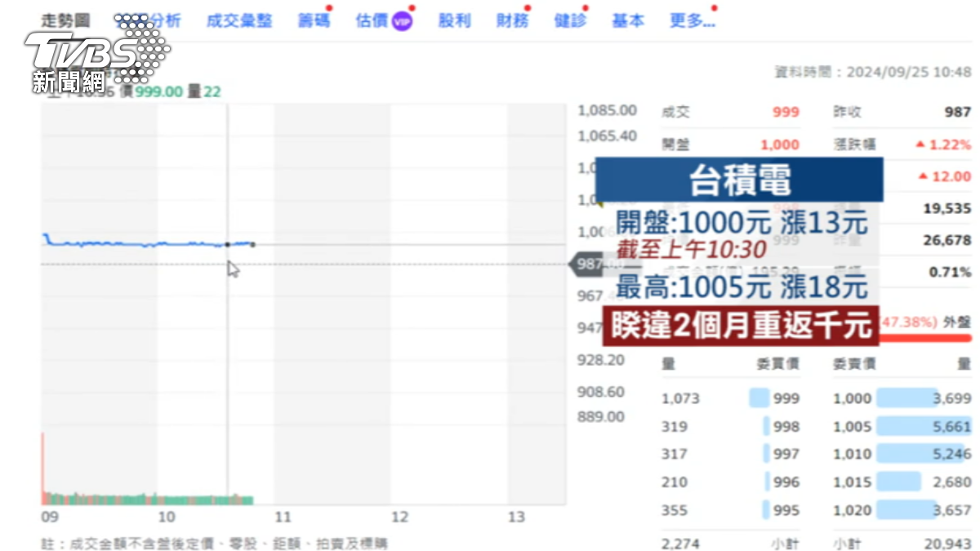Open the 財務 tab
This screenshot has height=551, width=980.
[x=512, y=20]
